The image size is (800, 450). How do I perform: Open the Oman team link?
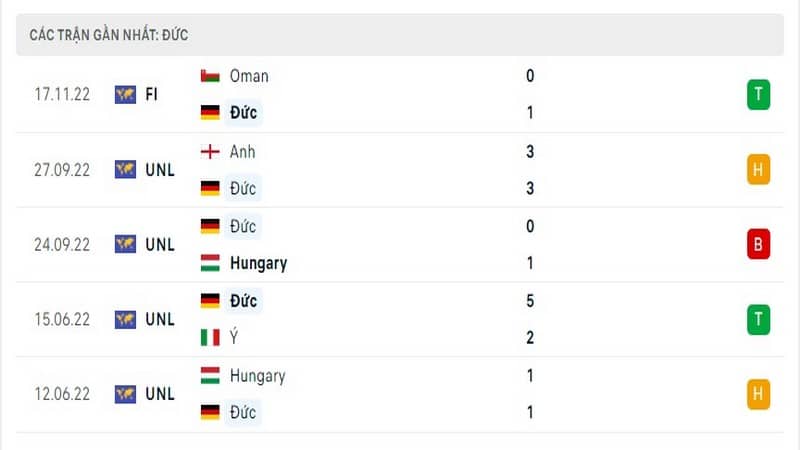[x=249, y=76]
